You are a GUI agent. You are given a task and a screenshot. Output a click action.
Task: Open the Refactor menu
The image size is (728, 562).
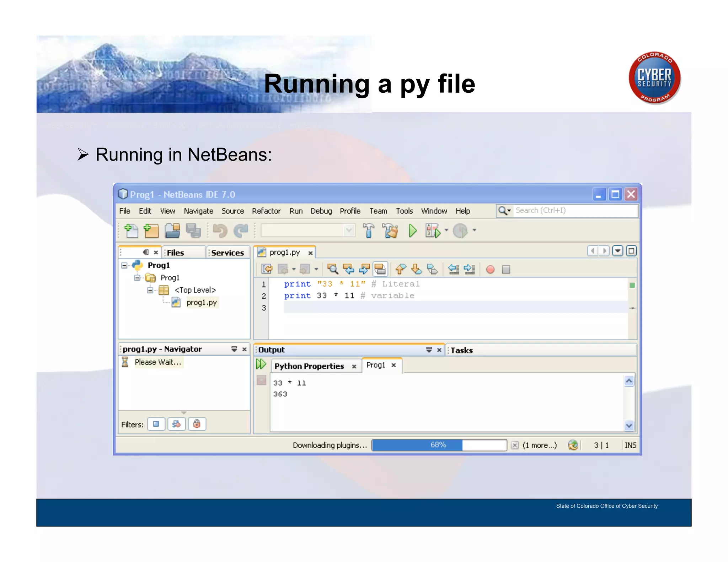(x=266, y=211)
